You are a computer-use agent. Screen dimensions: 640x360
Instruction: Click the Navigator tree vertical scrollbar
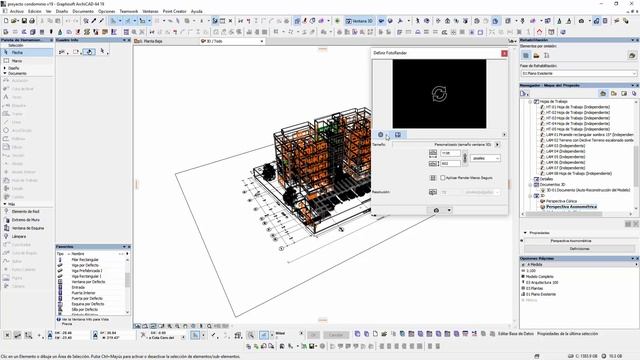[x=637, y=155]
